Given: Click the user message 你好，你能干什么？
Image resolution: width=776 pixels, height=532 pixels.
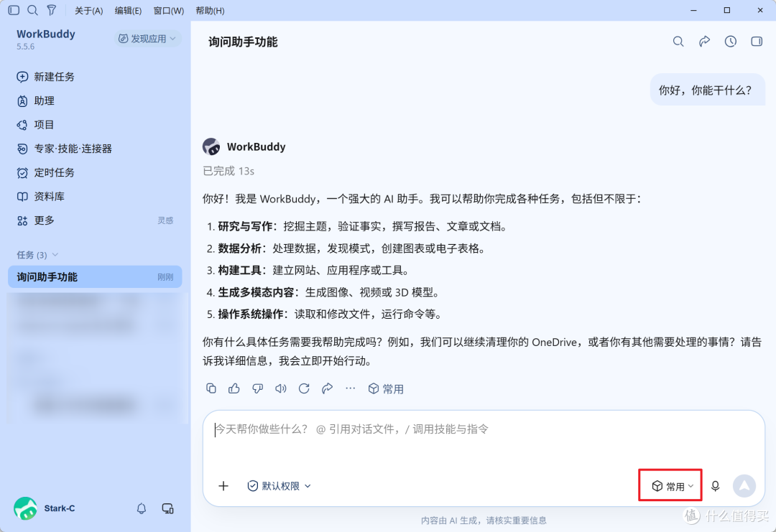Looking at the screenshot, I should pyautogui.click(x=708, y=90).
